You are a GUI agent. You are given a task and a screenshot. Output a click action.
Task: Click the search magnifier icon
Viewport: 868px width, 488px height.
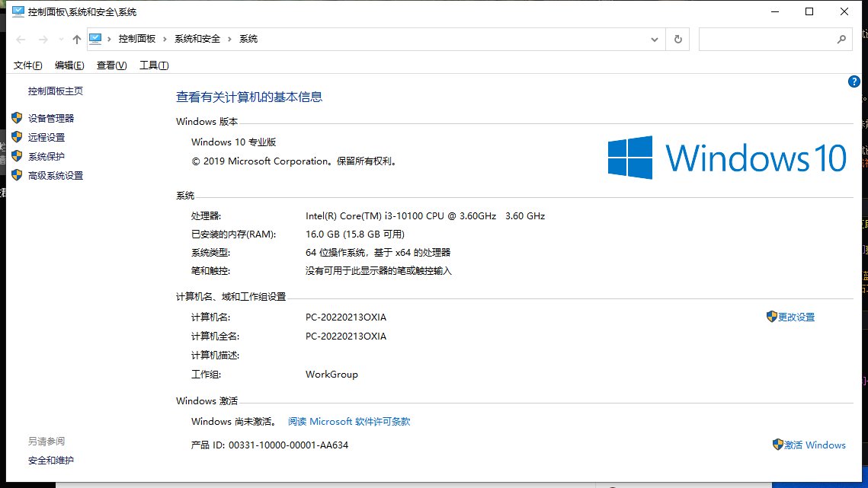(x=841, y=40)
